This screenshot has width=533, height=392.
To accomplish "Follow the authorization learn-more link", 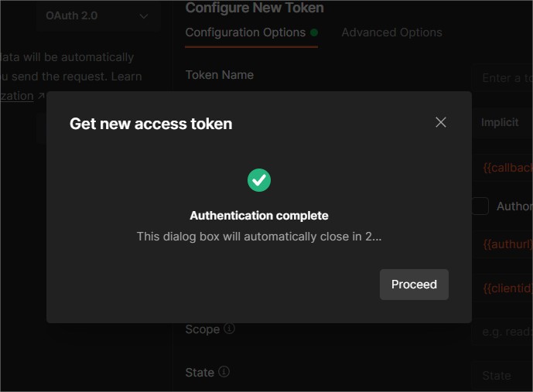I will point(17,96).
